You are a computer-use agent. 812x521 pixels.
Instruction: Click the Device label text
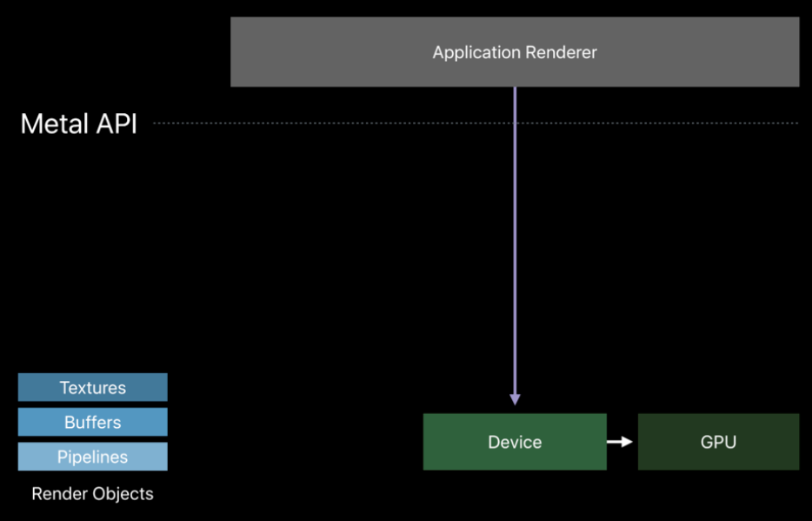515,442
